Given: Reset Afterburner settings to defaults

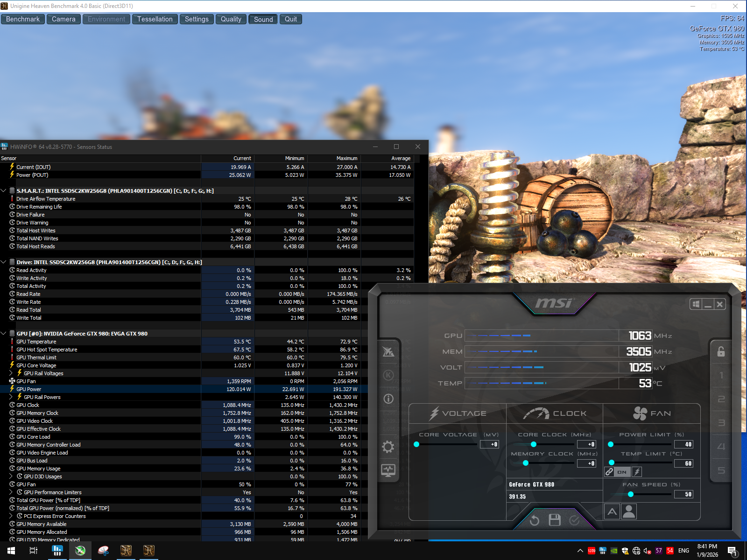Looking at the screenshot, I should tap(535, 520).
